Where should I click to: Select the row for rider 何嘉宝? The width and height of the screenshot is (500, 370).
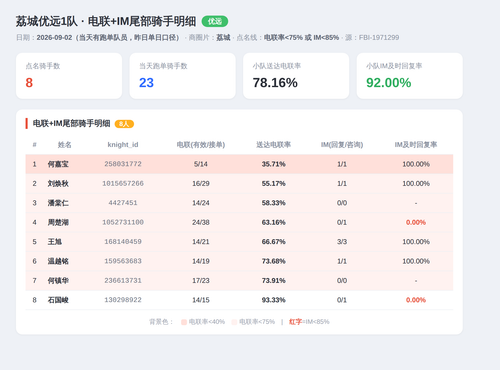click(239, 164)
